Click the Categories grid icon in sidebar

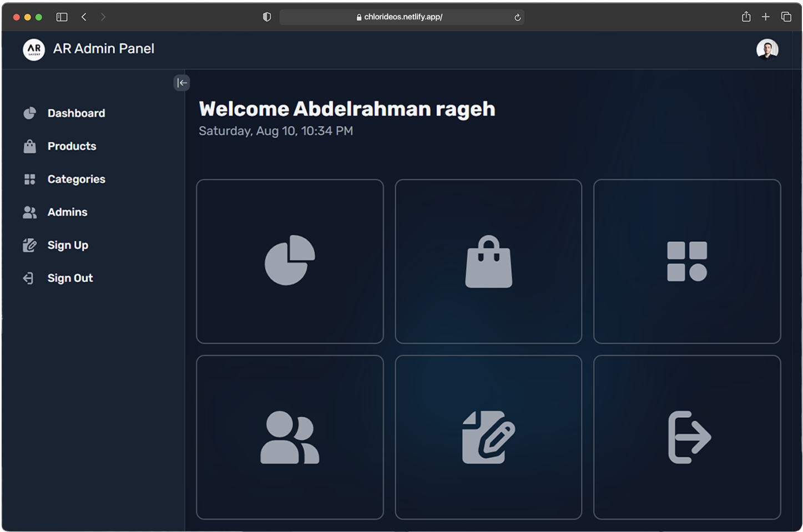29,179
